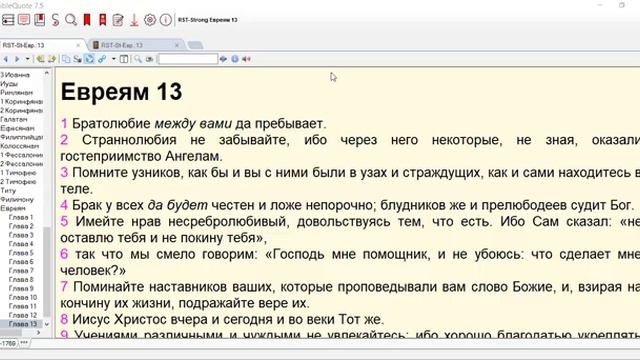Screen dimensions: 640x360
Task: Close the first RST-St tab
Action: pyautogui.click(x=78, y=45)
